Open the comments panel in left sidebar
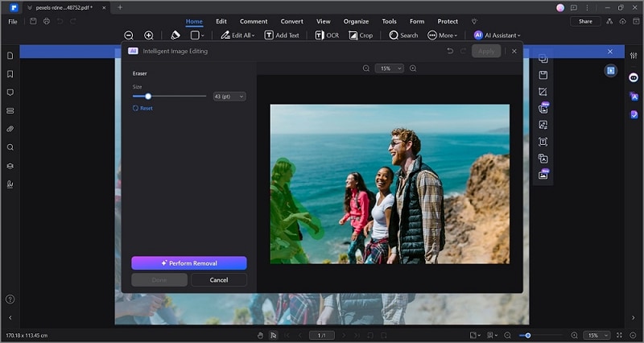The height and width of the screenshot is (343, 644). click(x=10, y=93)
